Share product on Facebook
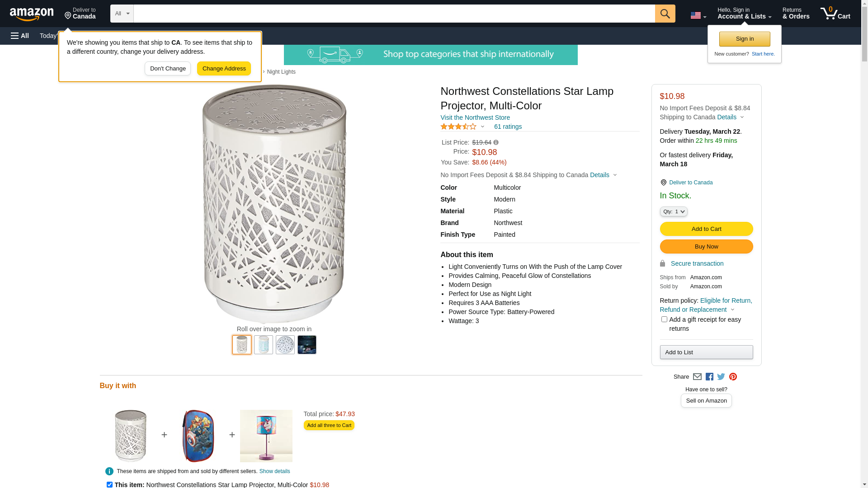 click(709, 377)
